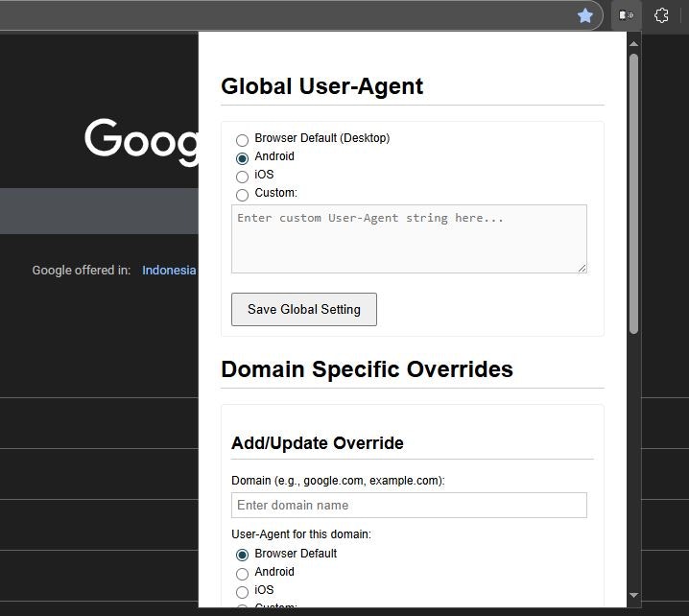Click the custom User-Agent string textarea
Viewport: 689px width, 616px height.
409,239
